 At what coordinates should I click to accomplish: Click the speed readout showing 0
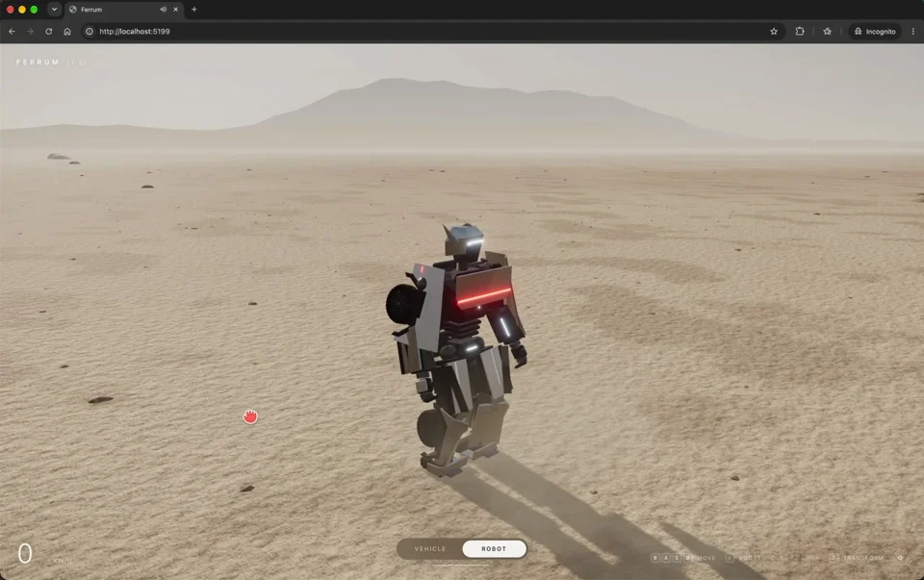click(x=25, y=553)
